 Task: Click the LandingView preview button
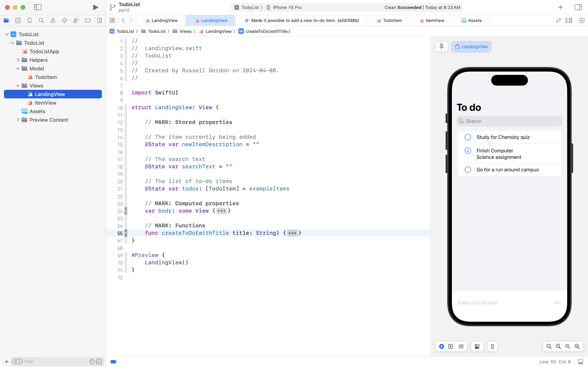471,47
